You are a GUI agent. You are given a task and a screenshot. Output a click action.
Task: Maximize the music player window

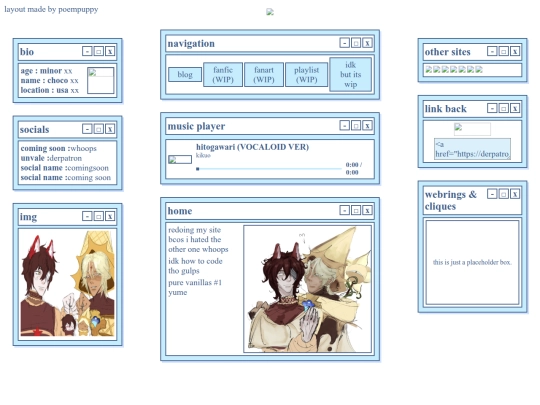click(x=356, y=125)
